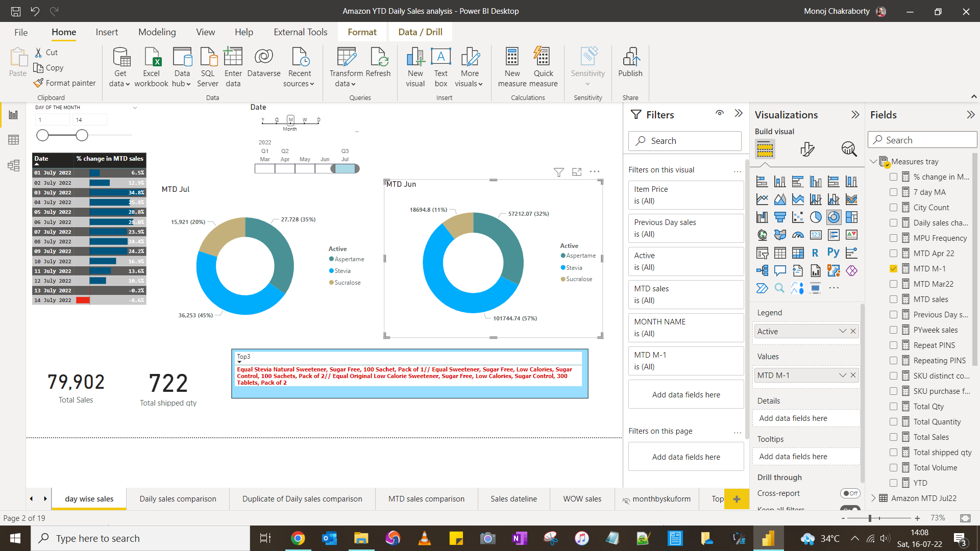
Task: Choose the Python visual icon
Action: pos(834,253)
